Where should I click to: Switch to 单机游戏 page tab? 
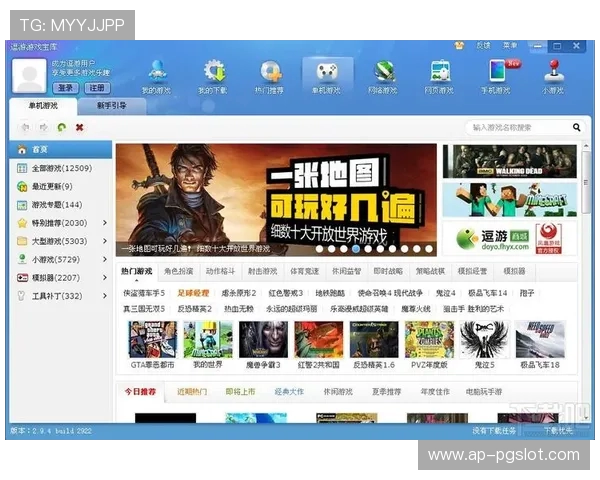pyautogui.click(x=43, y=106)
